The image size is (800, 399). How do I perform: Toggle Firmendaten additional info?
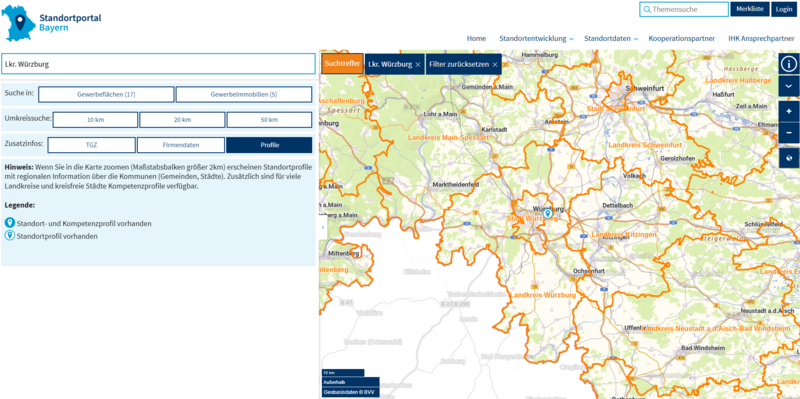[x=181, y=145]
